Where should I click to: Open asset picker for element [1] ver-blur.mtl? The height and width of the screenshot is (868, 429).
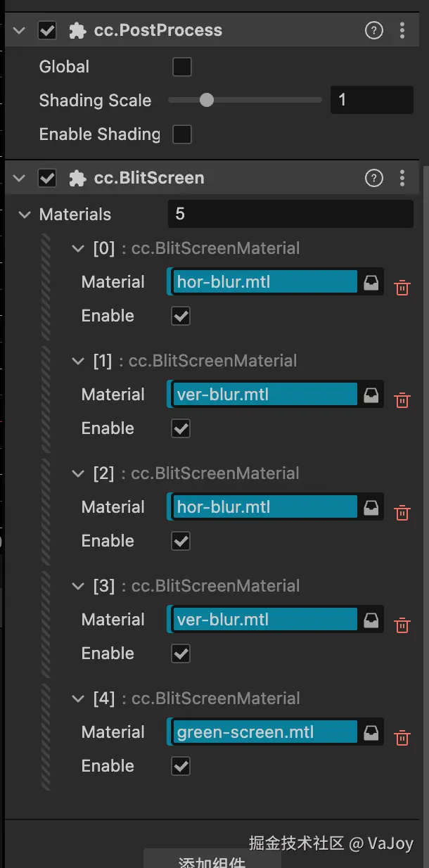tap(371, 395)
